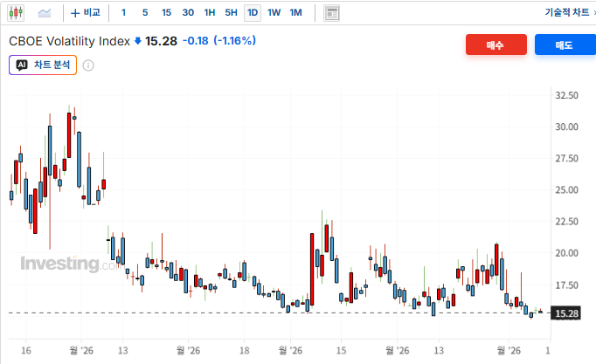Select the 1W interval
This screenshot has width=596, height=364.
pyautogui.click(x=274, y=13)
